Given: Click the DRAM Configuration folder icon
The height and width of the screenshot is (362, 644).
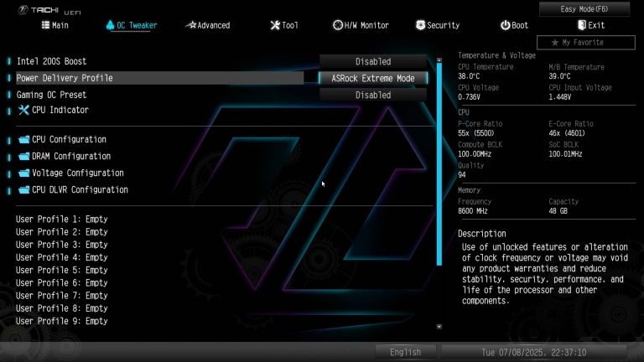Looking at the screenshot, I should tap(24, 157).
